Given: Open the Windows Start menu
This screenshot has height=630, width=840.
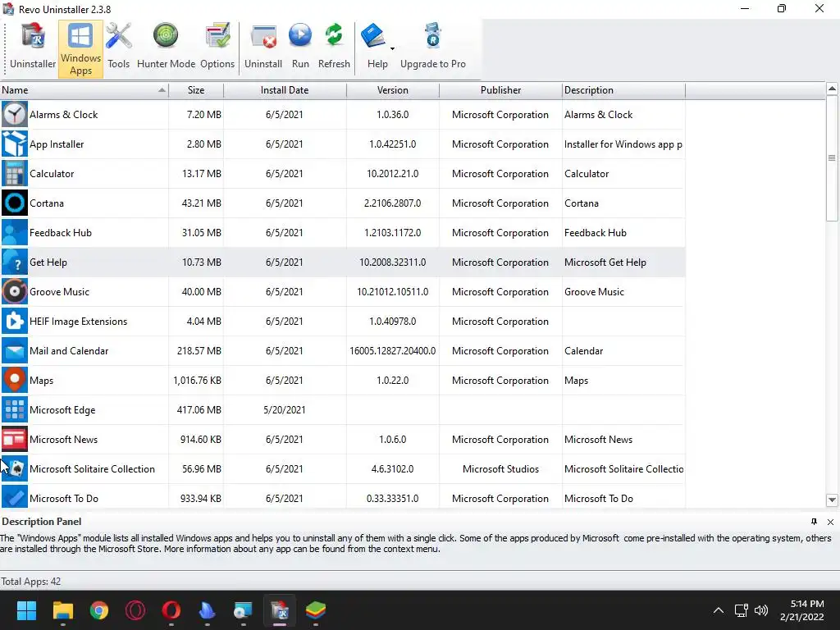Looking at the screenshot, I should click(x=26, y=610).
